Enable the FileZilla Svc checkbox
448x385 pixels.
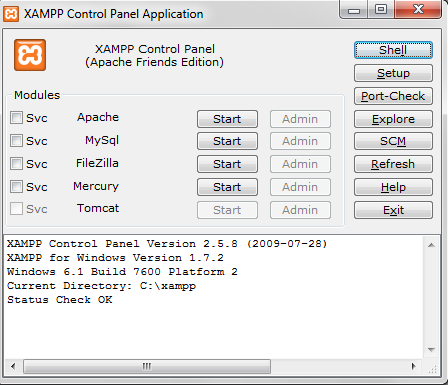click(16, 164)
